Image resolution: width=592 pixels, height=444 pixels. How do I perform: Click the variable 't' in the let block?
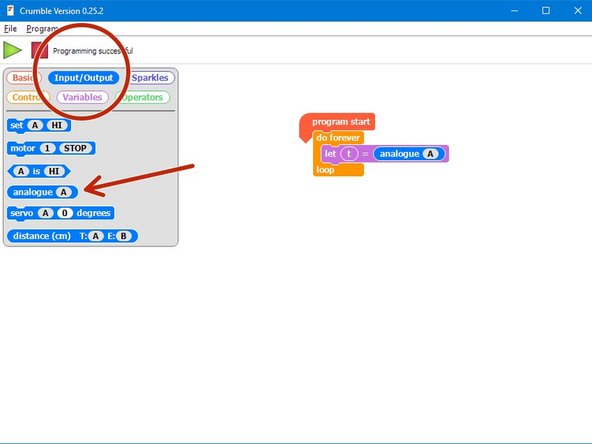coord(349,154)
